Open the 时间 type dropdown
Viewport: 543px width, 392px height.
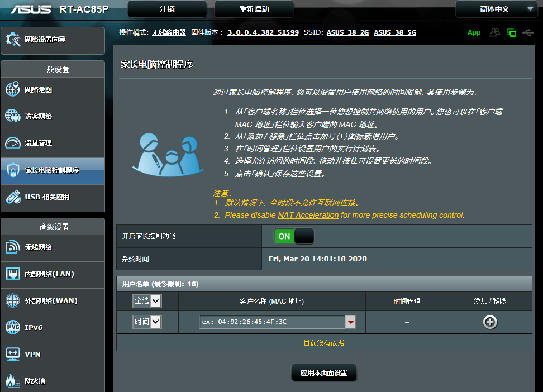coord(147,322)
